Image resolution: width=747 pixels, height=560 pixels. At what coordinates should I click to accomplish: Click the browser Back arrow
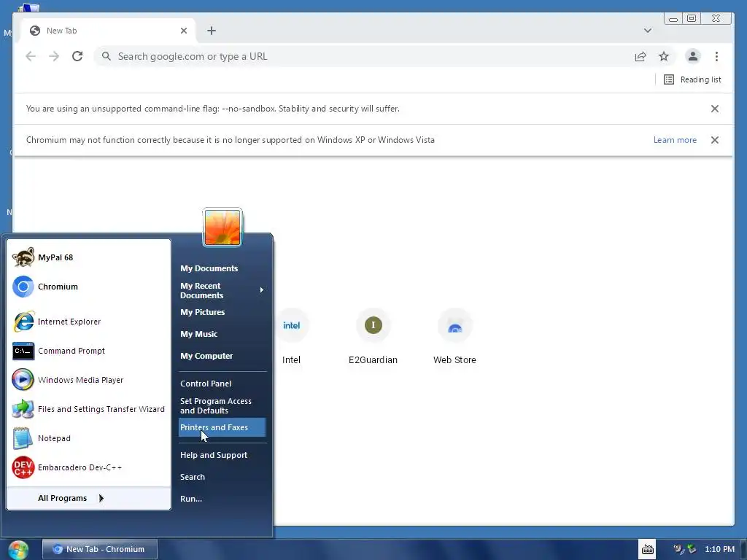[31, 56]
